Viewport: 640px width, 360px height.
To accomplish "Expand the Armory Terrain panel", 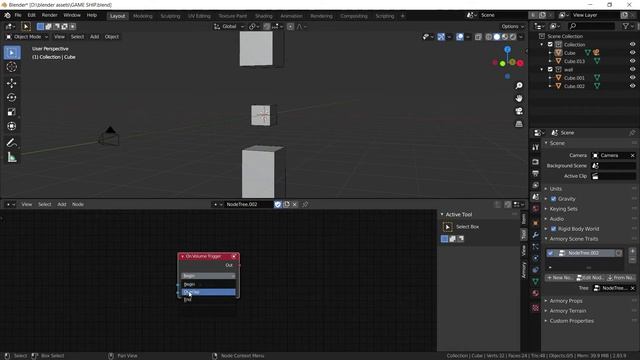I will pos(568,311).
